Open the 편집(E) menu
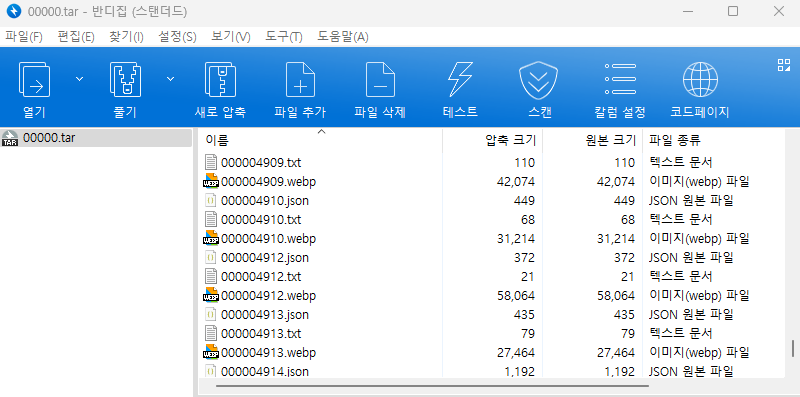The image size is (800, 397). (76, 37)
